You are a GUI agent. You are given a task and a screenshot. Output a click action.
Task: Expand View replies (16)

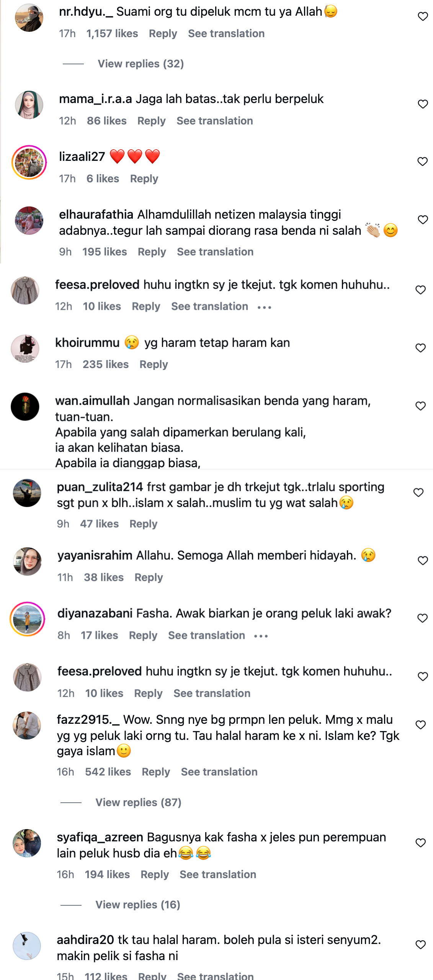(x=137, y=905)
